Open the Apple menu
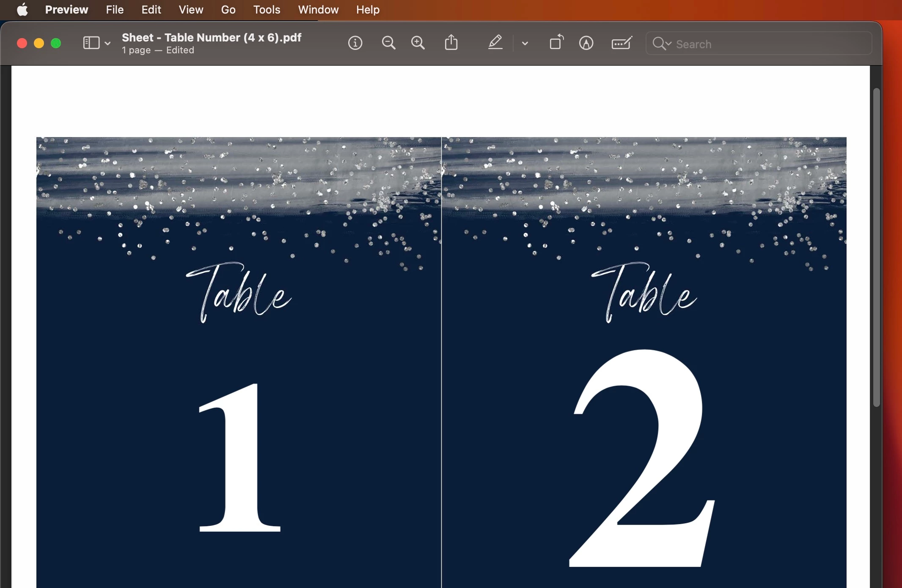 coord(22,9)
